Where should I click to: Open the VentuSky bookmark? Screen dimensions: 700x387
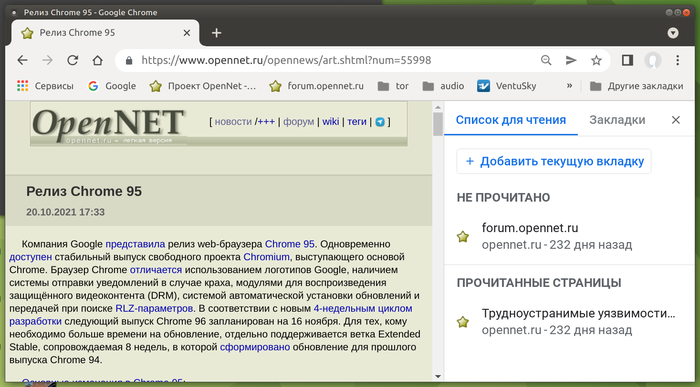click(506, 86)
